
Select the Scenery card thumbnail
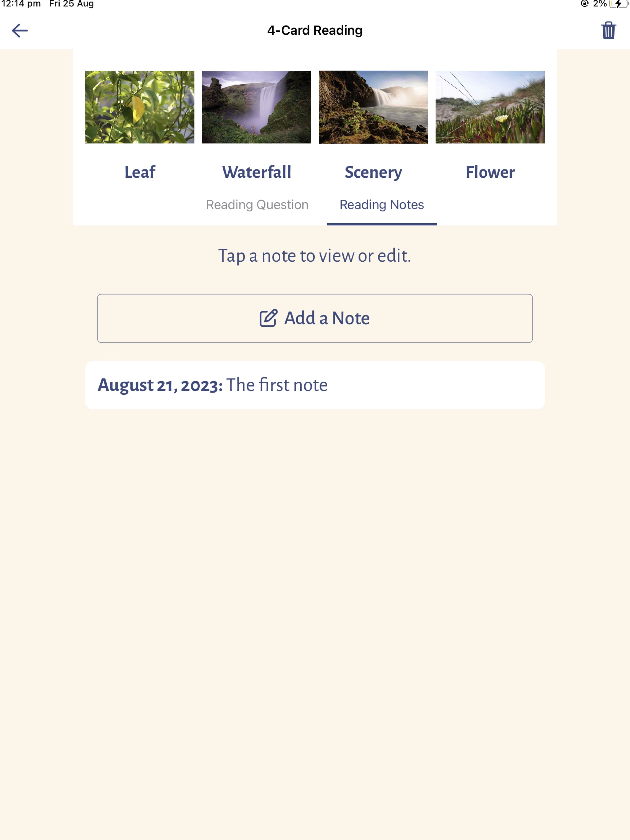373,106
